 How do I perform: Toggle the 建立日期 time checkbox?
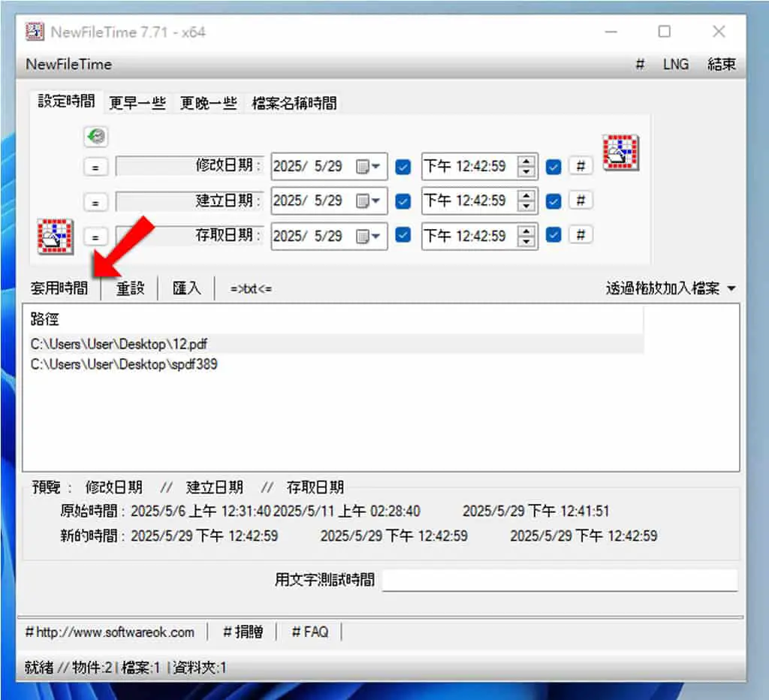click(x=553, y=201)
